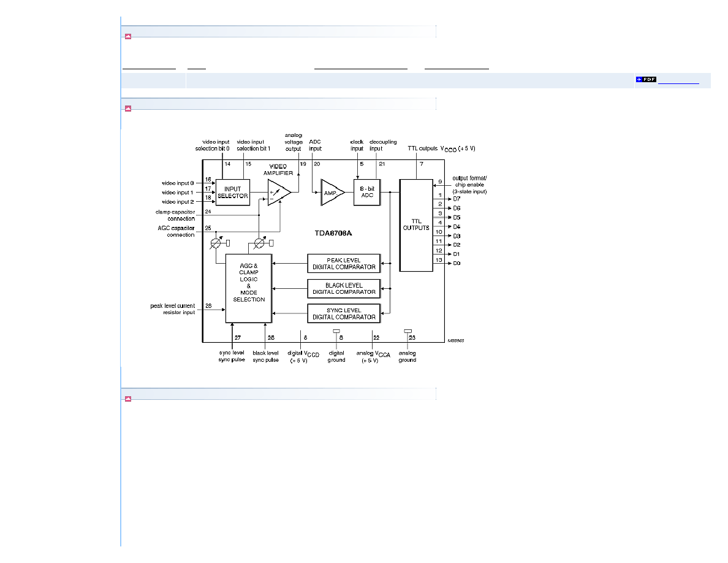This screenshot has width=728, height=563.
Task: Click the TTL OUTPUTS block
Action: coord(416,225)
